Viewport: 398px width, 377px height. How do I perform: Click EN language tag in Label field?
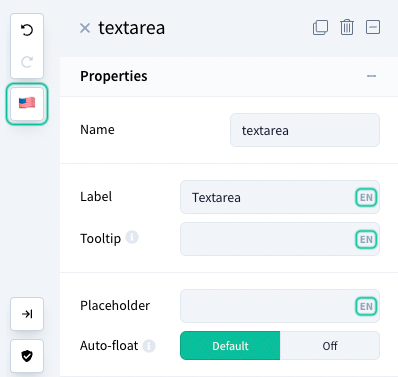click(366, 197)
